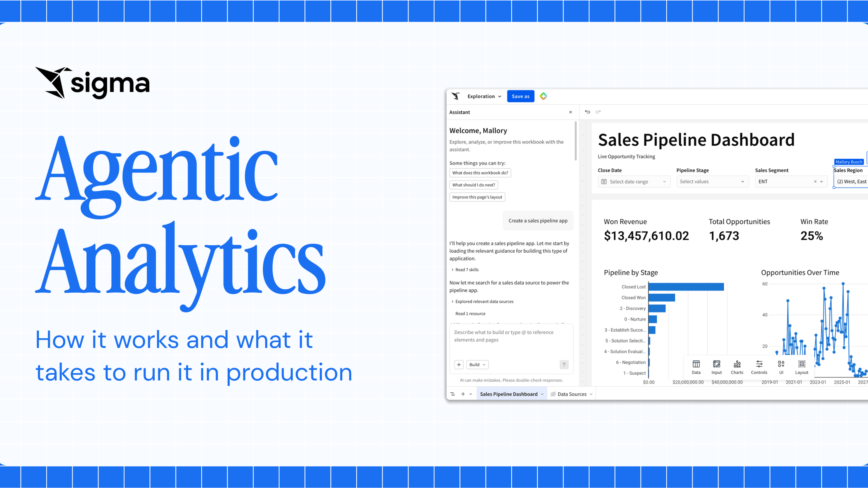The height and width of the screenshot is (488, 868).
Task: Open Sales Pipeline Dashboard tab menu chevron
Action: pos(542,394)
